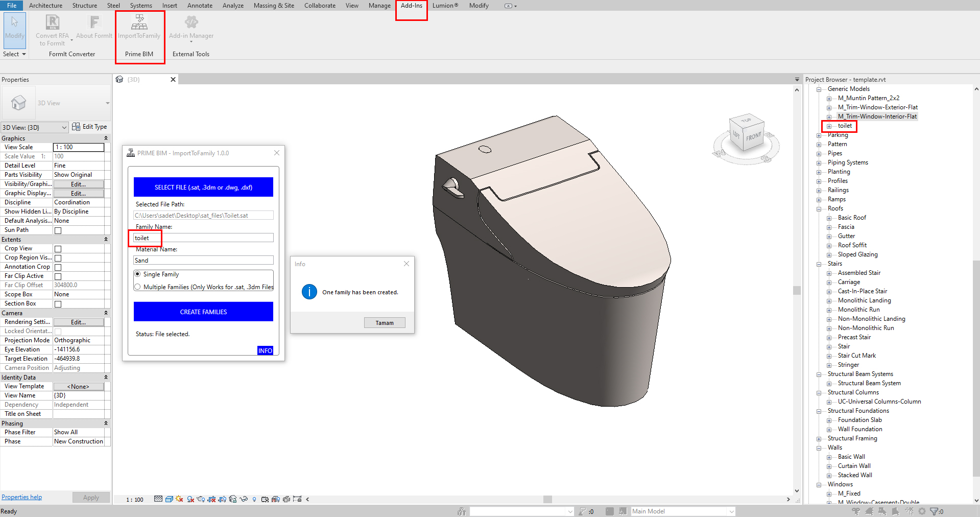
Task: Open the Collaborate ribbon tab
Action: 320,6
